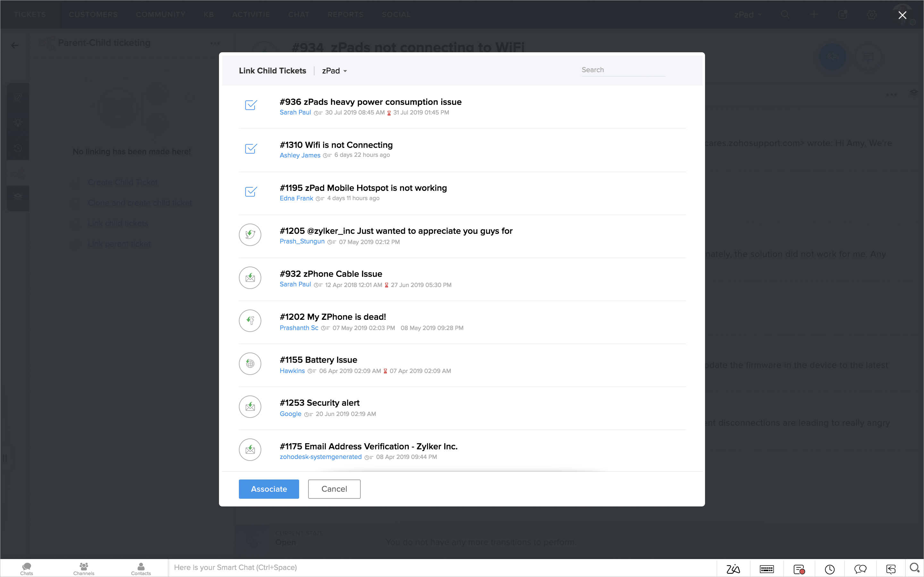The height and width of the screenshot is (577, 924).
Task: Click the Sarah Paul link under ticket #936
Action: click(295, 112)
